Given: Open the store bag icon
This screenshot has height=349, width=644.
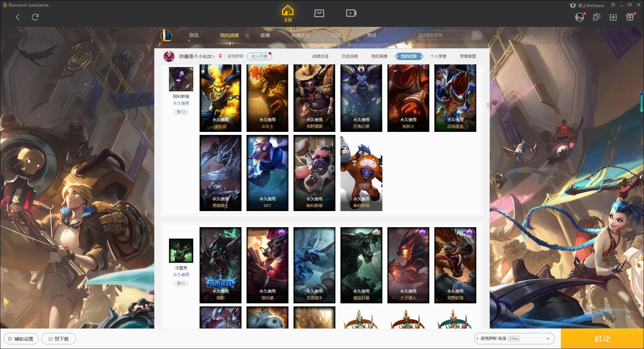Looking at the screenshot, I should 319,13.
